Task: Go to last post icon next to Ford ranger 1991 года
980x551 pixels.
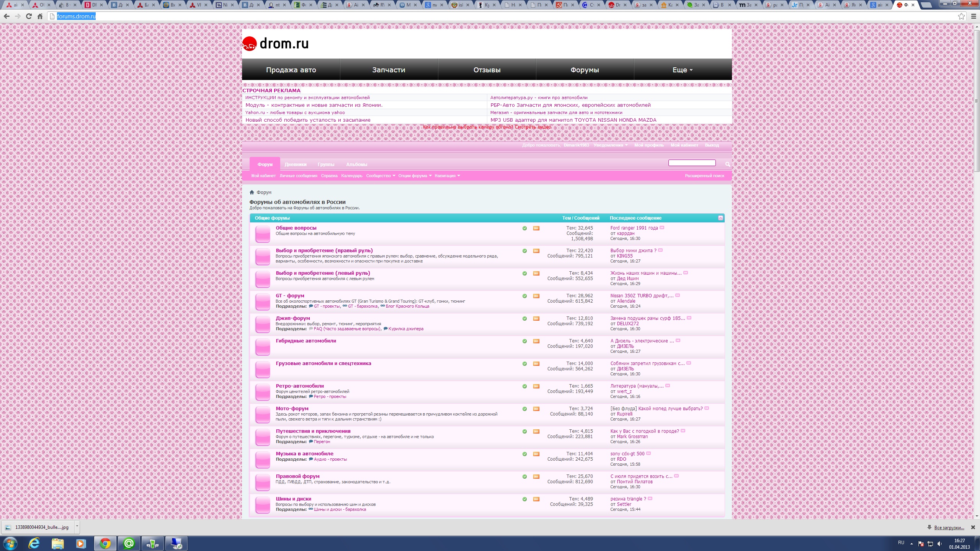Action: pos(662,228)
